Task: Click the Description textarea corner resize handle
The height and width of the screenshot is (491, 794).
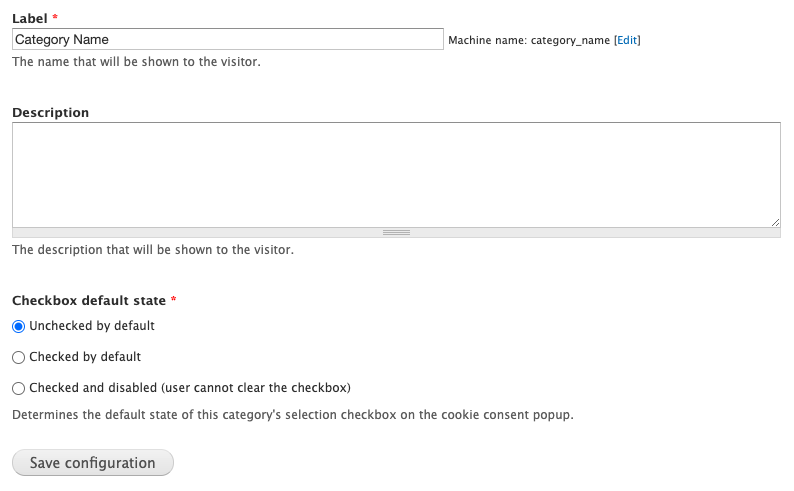Action: tap(775, 223)
